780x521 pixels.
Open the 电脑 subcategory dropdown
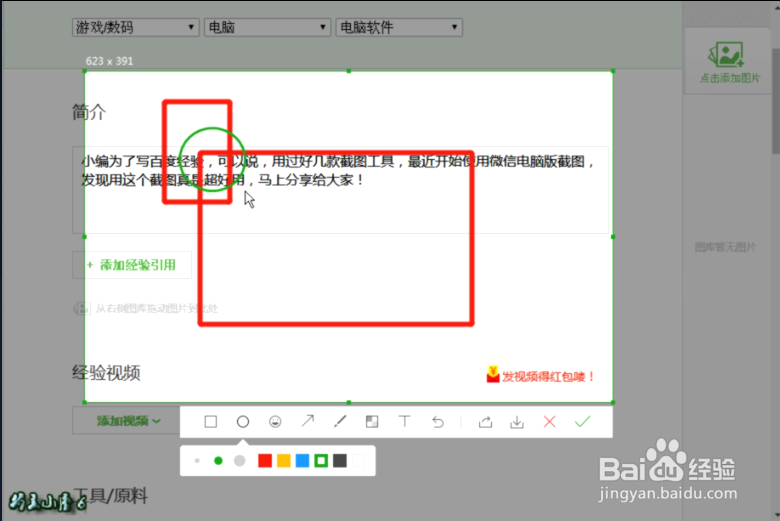(x=268, y=27)
